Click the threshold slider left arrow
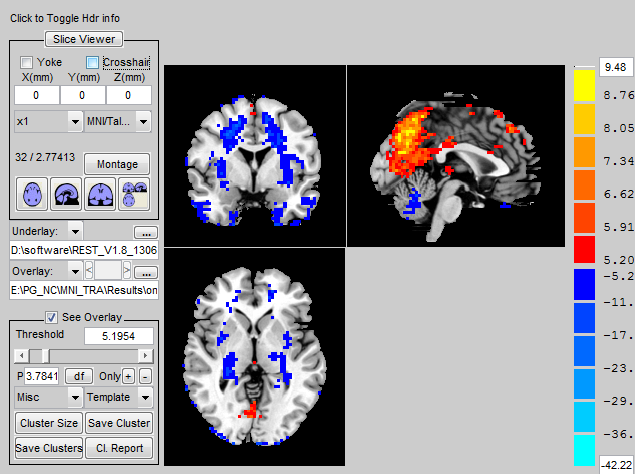The height and width of the screenshot is (474, 635). tap(21, 356)
